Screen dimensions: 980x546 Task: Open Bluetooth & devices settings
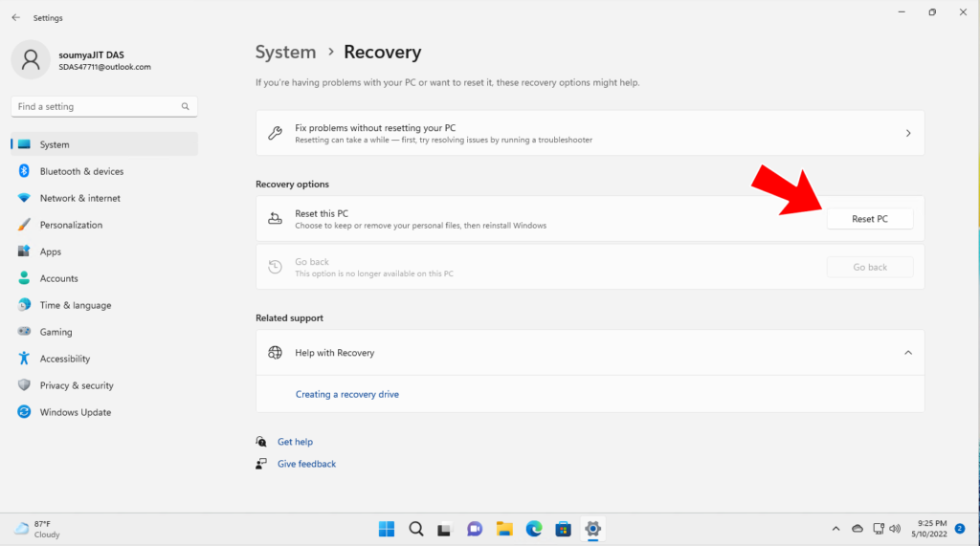(x=104, y=171)
